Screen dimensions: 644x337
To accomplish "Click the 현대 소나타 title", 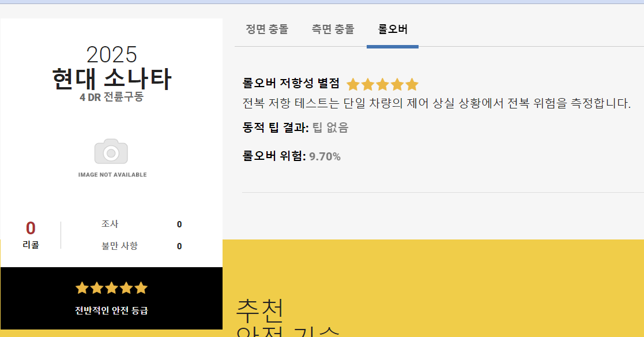I will pyautogui.click(x=111, y=78).
